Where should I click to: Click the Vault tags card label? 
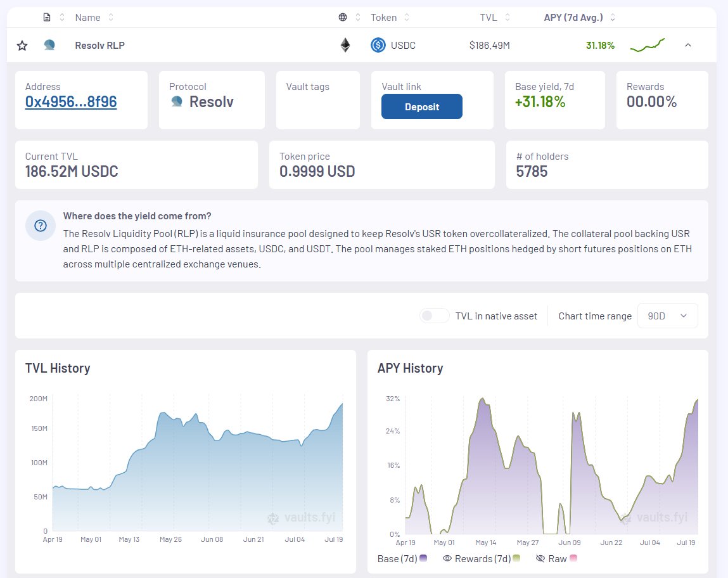307,87
